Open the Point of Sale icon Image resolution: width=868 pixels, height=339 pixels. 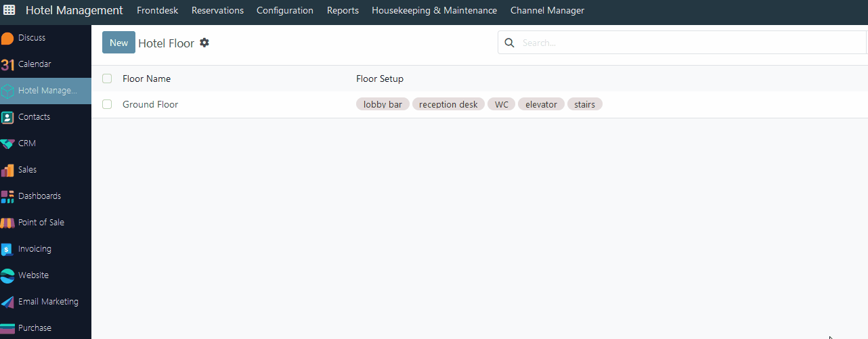pyautogui.click(x=7, y=223)
